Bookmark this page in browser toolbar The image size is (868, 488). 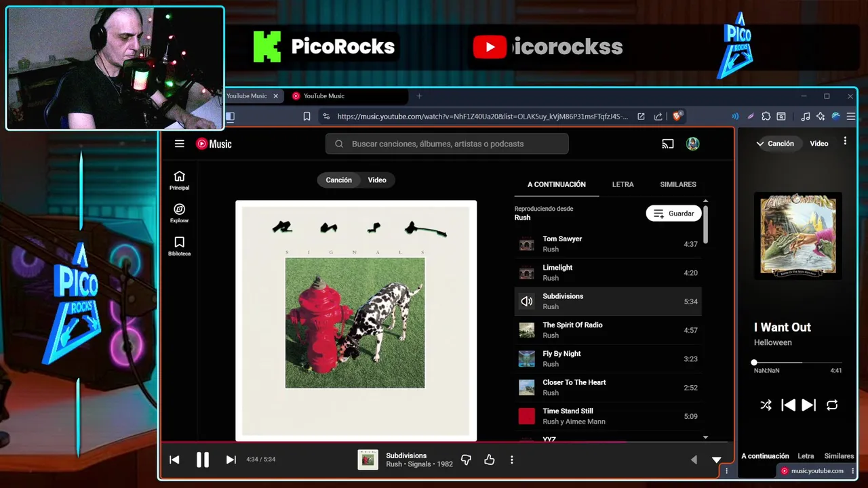pyautogui.click(x=307, y=117)
